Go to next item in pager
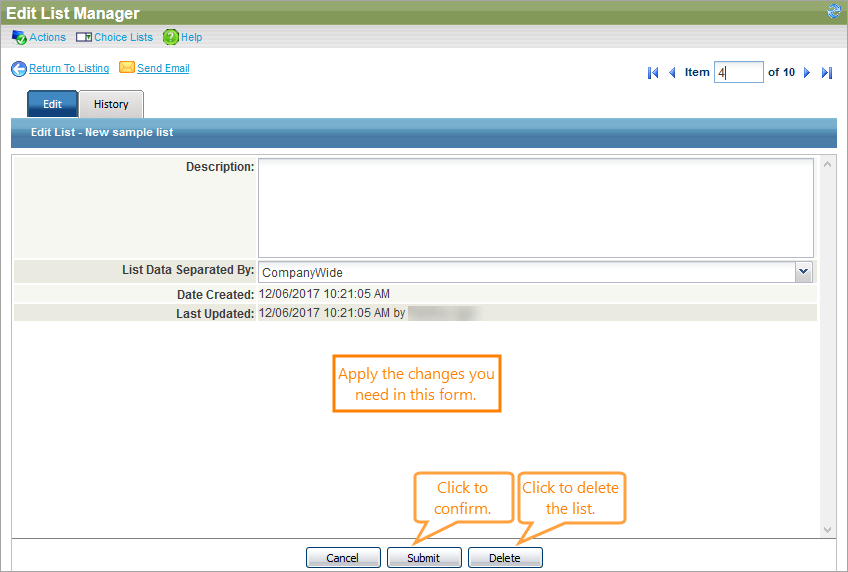This screenshot has width=848, height=572. [807, 72]
